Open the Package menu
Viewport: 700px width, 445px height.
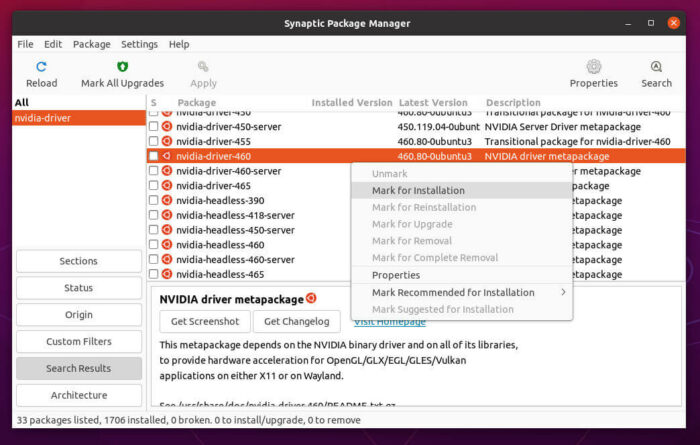point(92,44)
